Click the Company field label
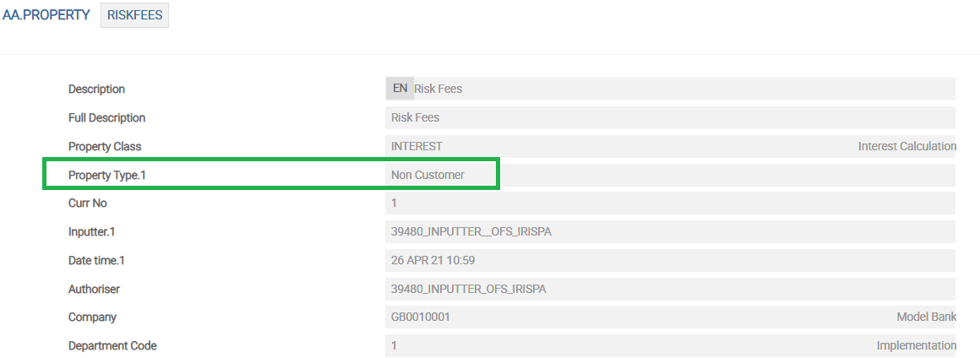980x358 pixels. pyautogui.click(x=92, y=317)
